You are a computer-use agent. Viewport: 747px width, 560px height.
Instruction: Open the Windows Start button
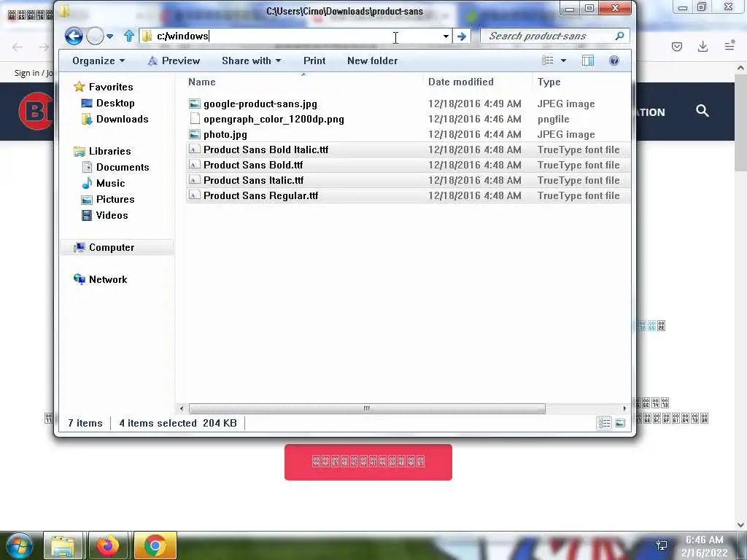(x=18, y=545)
